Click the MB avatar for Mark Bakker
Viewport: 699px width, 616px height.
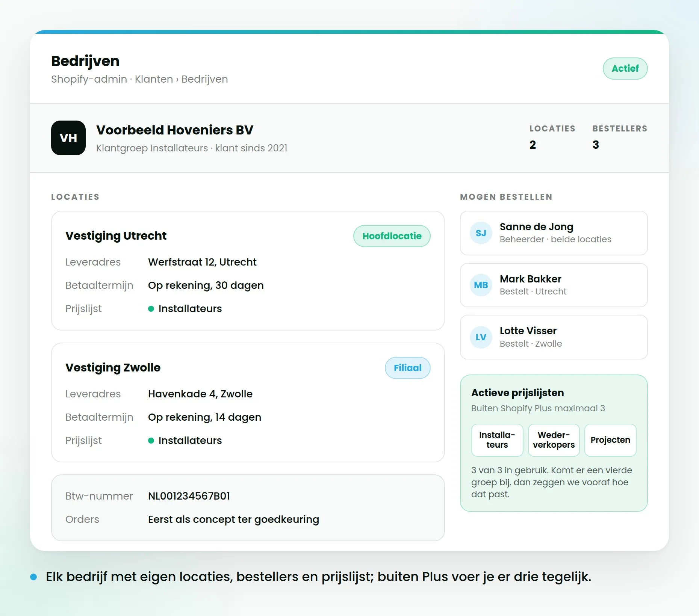click(x=481, y=285)
